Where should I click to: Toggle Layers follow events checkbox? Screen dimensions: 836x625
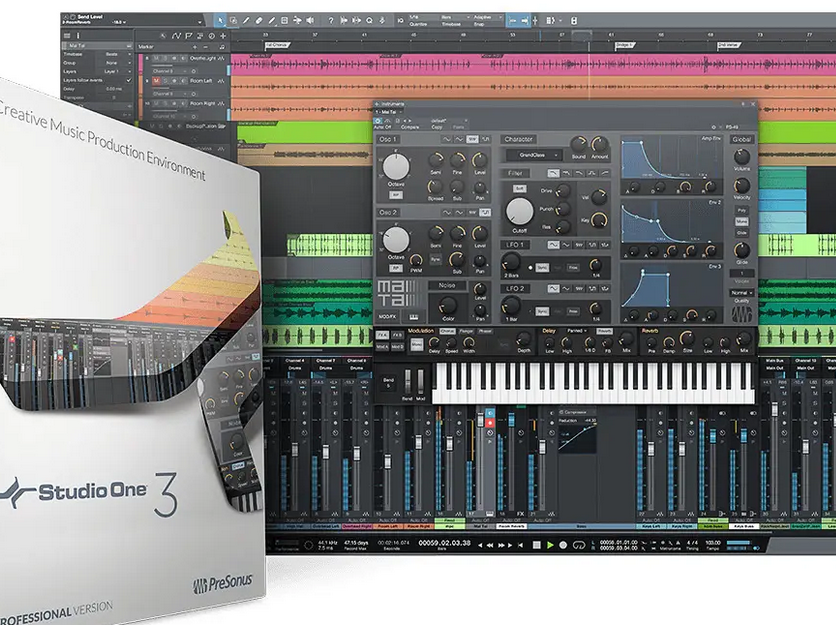pyautogui.click(x=128, y=80)
